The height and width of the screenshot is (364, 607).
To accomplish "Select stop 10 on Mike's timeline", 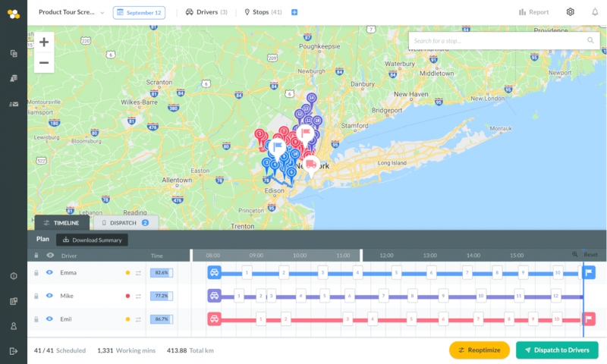I will (x=481, y=296).
